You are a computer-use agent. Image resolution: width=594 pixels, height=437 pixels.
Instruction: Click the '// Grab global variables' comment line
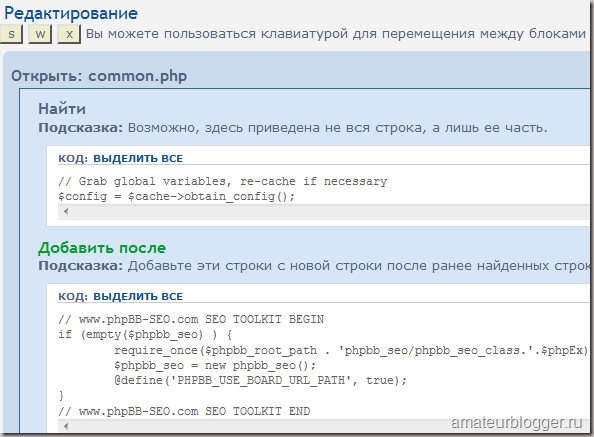222,181
